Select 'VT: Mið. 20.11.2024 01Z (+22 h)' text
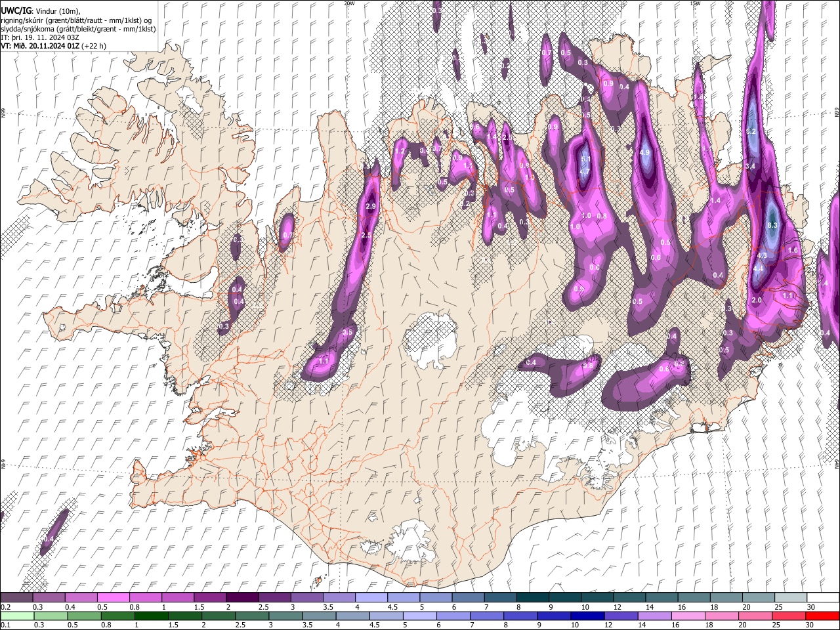840x630 pixels. (x=53, y=46)
